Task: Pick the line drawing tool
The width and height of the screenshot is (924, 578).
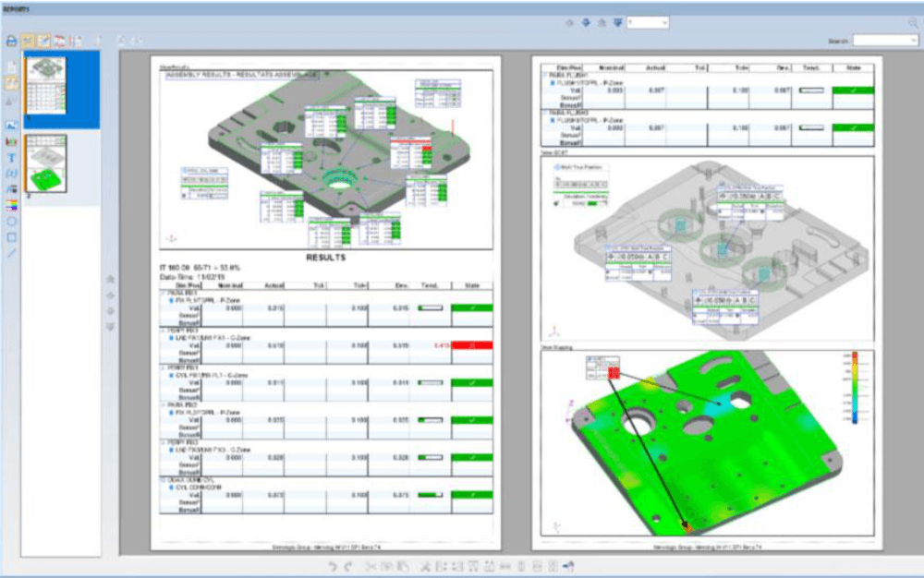Action: (11, 252)
